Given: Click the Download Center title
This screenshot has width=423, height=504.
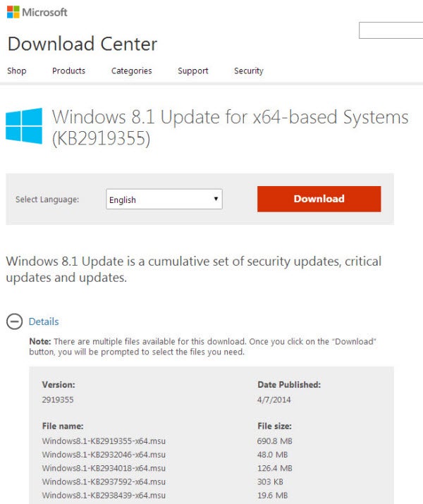Looking at the screenshot, I should point(82,44).
